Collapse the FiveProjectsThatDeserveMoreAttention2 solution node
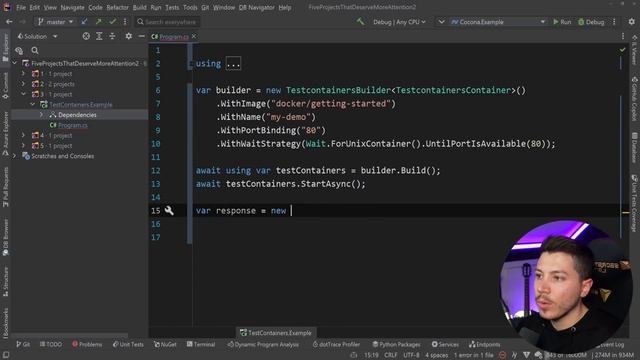This screenshot has width=640, height=360. click(x=15, y=63)
